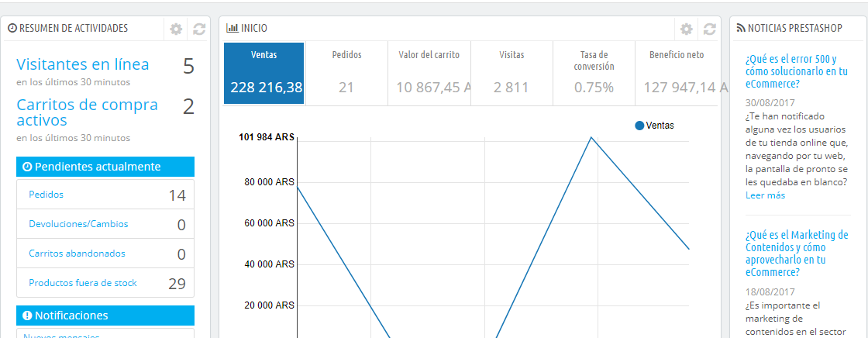
Task: Toggle the Ventas legend marker in chart
Action: click(639, 126)
